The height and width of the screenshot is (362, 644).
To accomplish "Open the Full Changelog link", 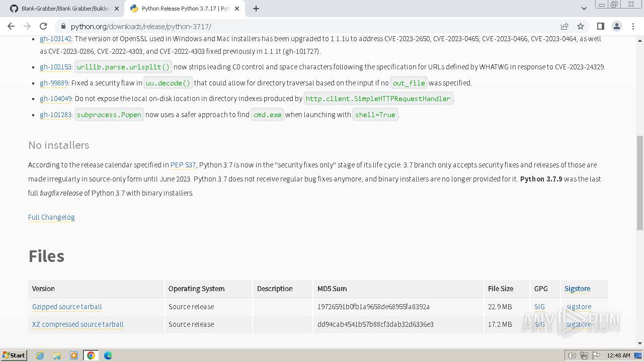I will (x=51, y=217).
